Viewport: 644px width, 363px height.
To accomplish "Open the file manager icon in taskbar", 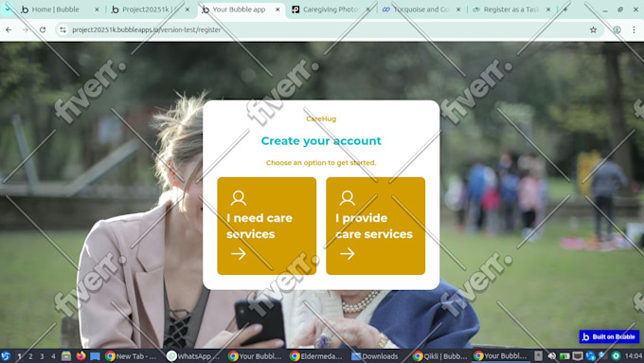I will (x=66, y=356).
